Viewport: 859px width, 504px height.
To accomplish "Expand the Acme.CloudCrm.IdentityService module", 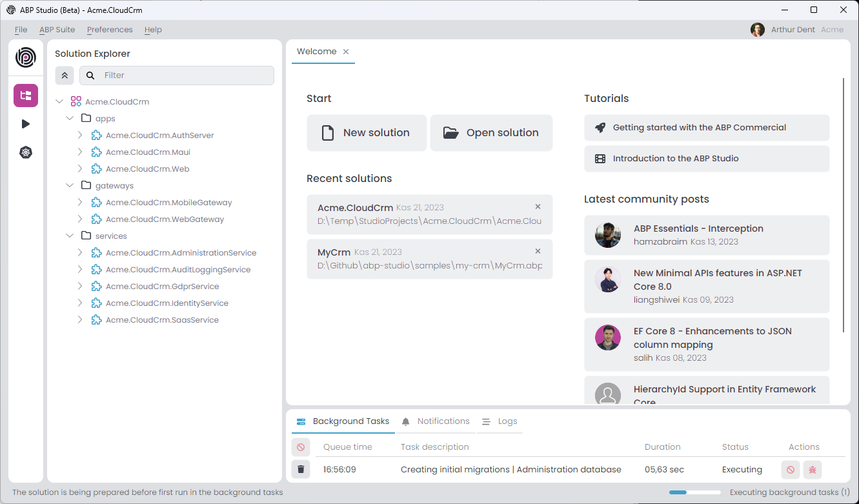I will click(x=80, y=303).
